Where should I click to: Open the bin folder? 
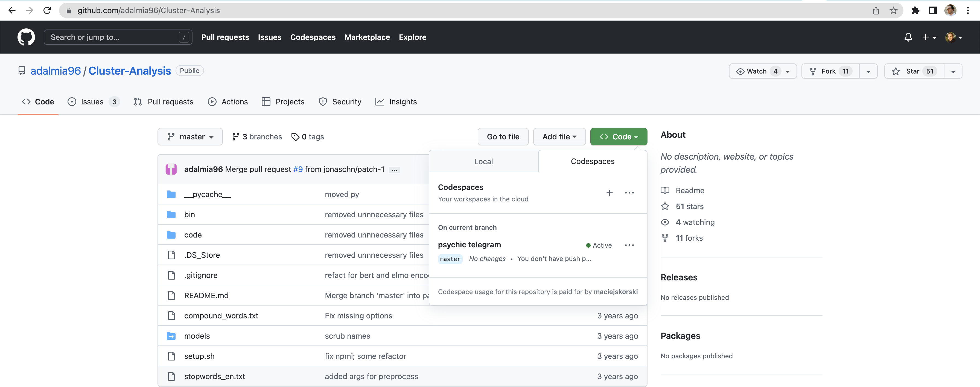tap(189, 215)
